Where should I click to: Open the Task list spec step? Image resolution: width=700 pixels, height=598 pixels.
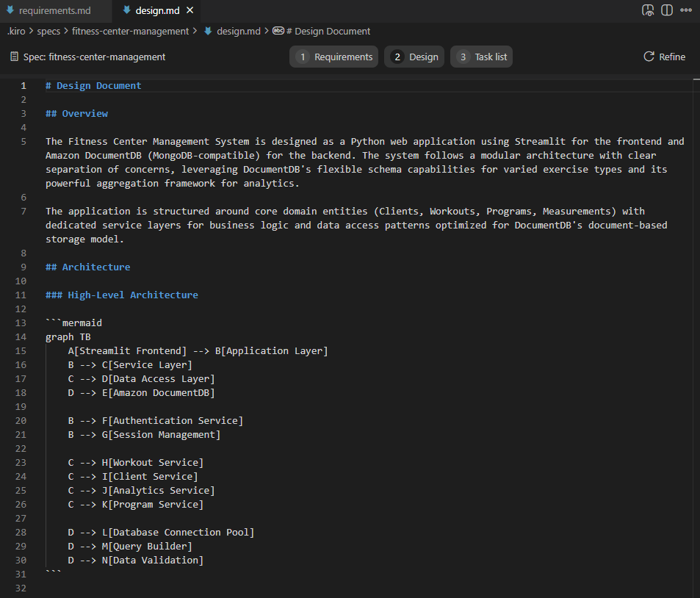pos(481,57)
